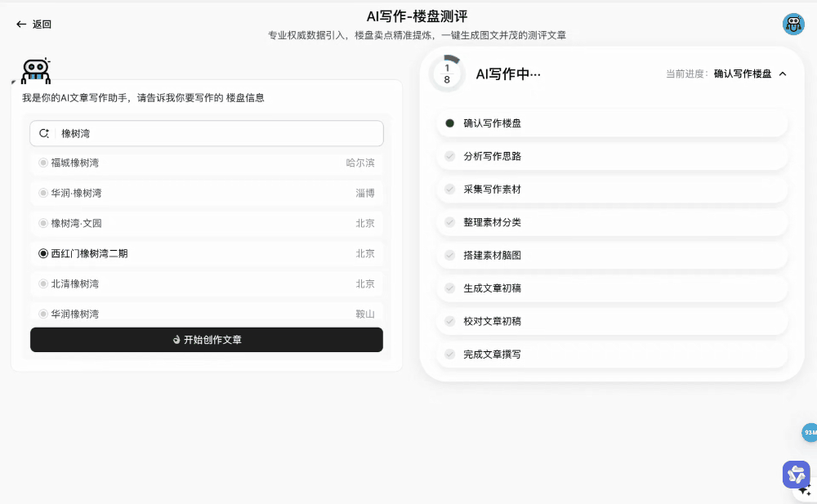This screenshot has width=817, height=504.
Task: Click the robot mascot above the chat panel
Action: [36, 71]
